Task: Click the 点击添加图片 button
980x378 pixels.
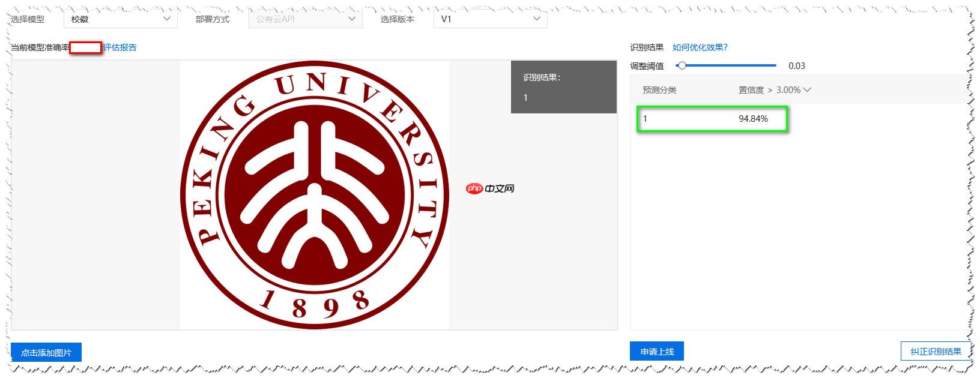Action: tap(46, 352)
